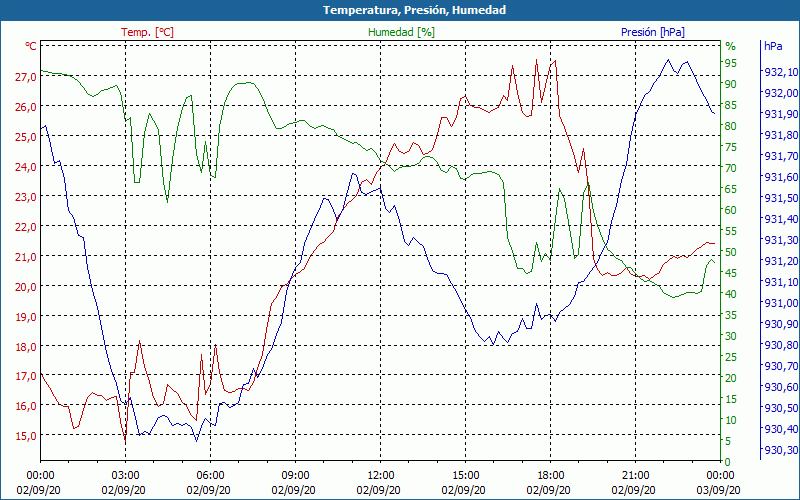
Task: Select the red 'Temp. [°C]' legend label
Action: [x=147, y=32]
